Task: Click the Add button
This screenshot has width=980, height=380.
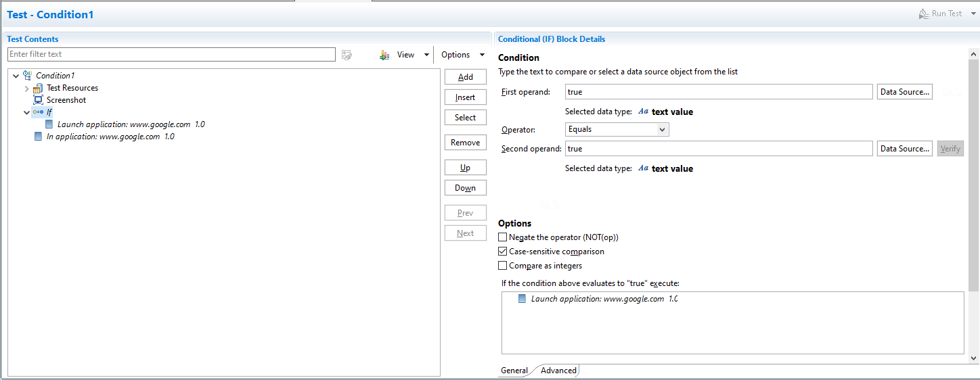Action: [x=466, y=77]
